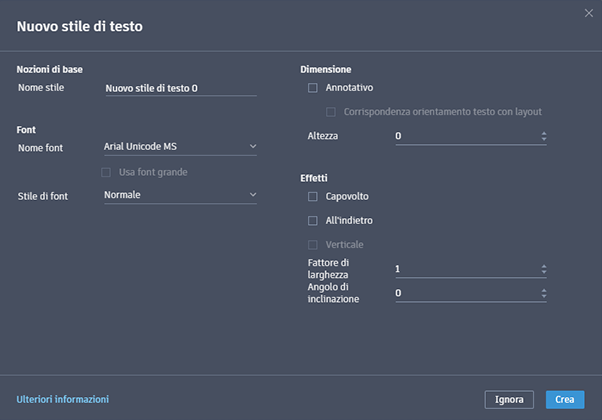Click the Ignora button

click(x=509, y=399)
